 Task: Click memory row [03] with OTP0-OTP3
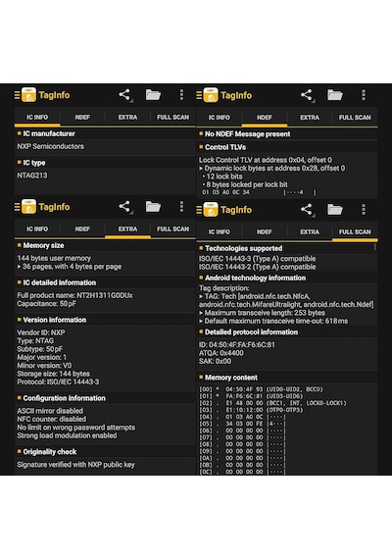tap(251, 410)
